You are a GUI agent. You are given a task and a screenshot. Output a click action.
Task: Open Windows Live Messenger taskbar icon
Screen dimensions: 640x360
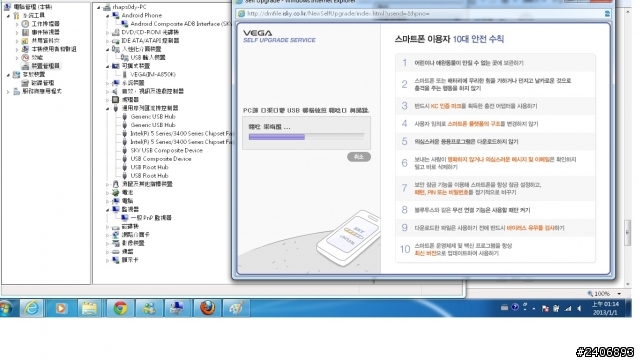[149, 308]
